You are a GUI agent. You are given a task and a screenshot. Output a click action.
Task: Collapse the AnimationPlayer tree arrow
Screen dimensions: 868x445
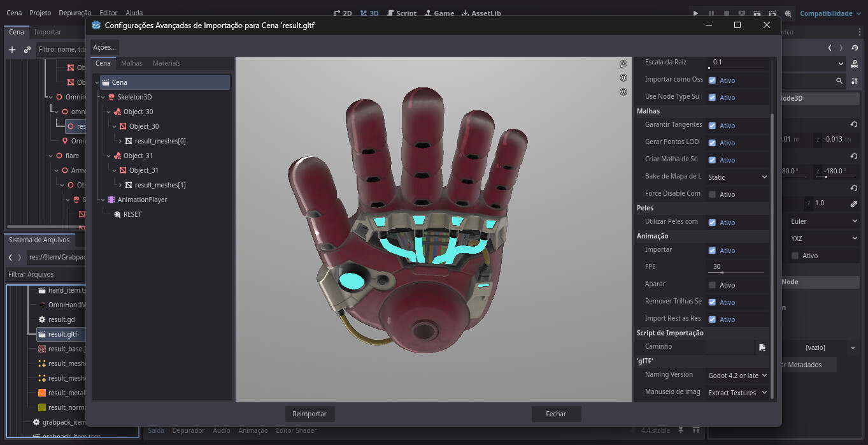point(103,200)
